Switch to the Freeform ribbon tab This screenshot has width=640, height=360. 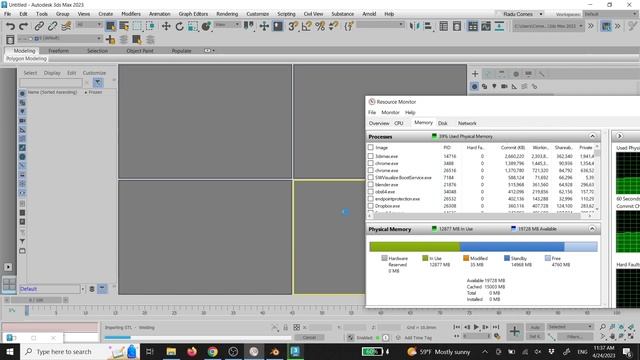(x=58, y=51)
